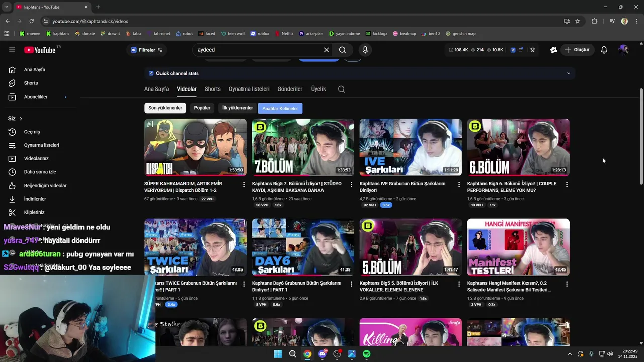The image size is (644, 362).
Task: Open more options for Hangi Manifest Kızısın video
Action: tap(567, 284)
